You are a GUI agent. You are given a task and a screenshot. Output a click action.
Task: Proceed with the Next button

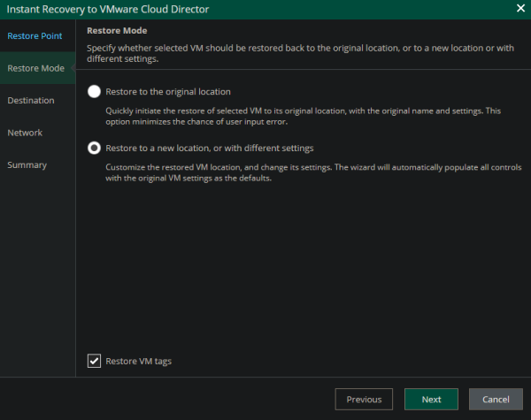pos(431,400)
